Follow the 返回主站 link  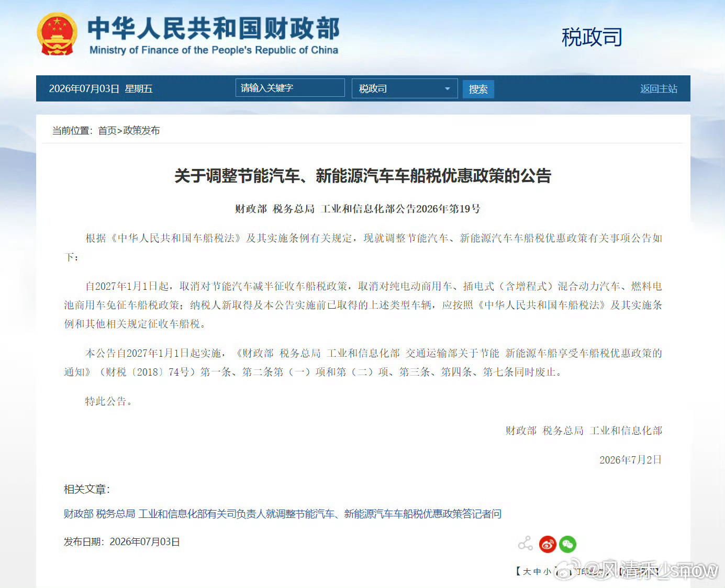tap(659, 89)
